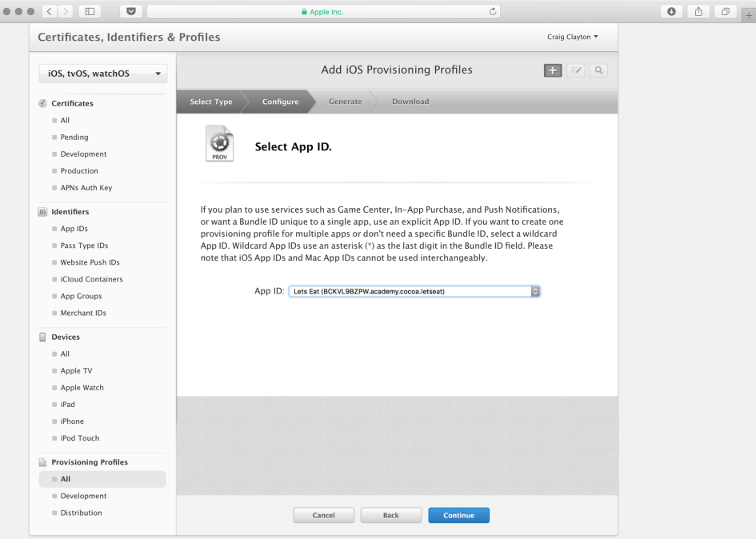Screen dimensions: 756x539
Task: Toggle the Safari sidebar button
Action: 90,11
